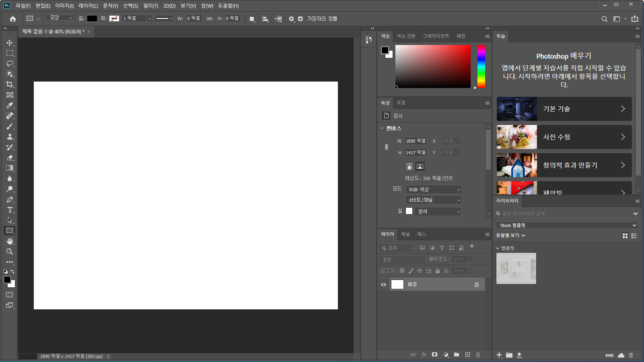Select the Zoom tool
This screenshot has width=644, height=362.
coord(10,252)
